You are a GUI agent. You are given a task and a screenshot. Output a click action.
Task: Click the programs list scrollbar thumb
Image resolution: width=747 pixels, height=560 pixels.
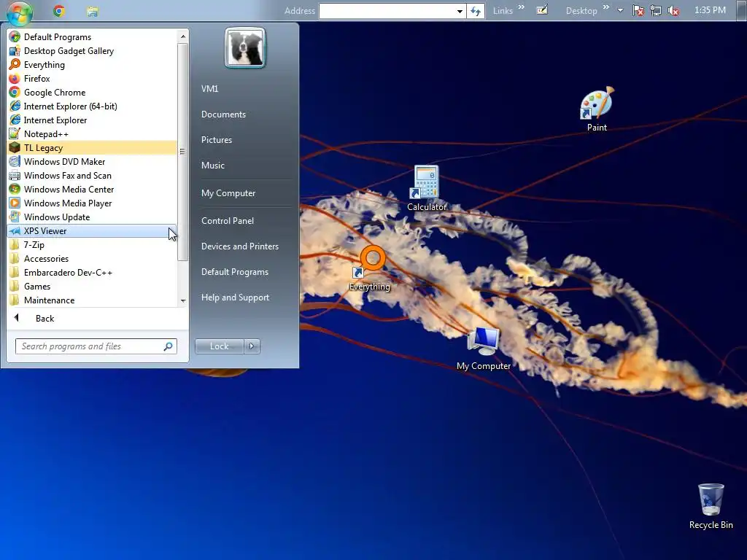tap(183, 152)
